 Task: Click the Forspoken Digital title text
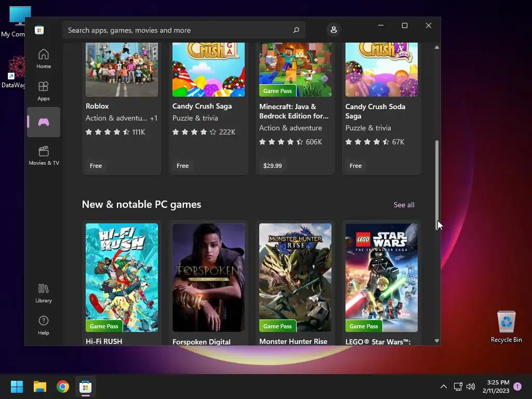pyautogui.click(x=202, y=342)
